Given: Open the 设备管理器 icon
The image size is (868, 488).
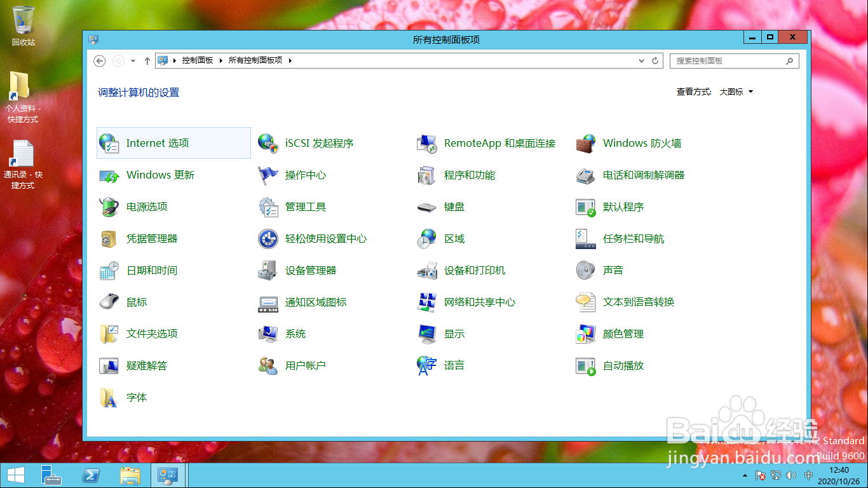Looking at the screenshot, I should pos(268,271).
